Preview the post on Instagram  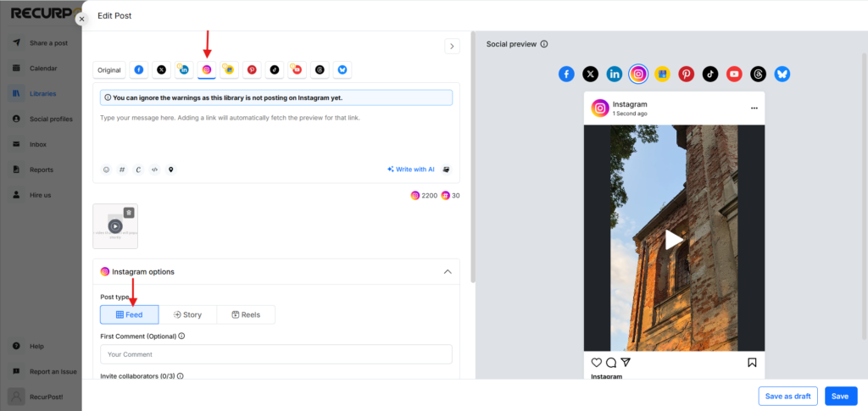pyautogui.click(x=638, y=74)
